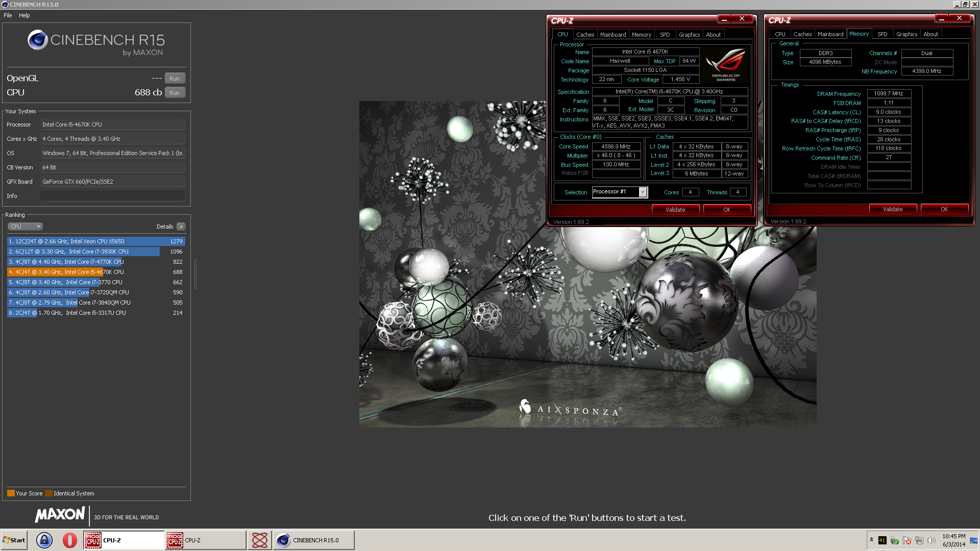Activate first CPU-Z taskbar button
980x551 pixels.
[x=124, y=540]
